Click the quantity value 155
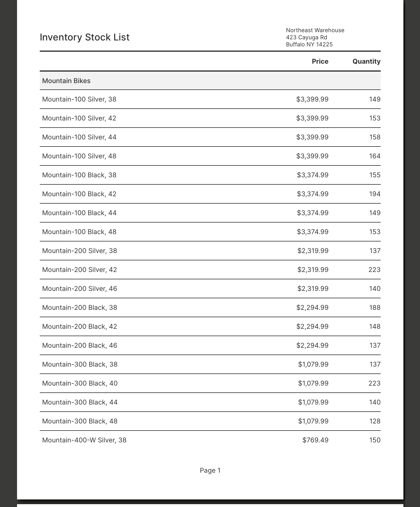Screen dimensions: 420x507 pos(375,175)
